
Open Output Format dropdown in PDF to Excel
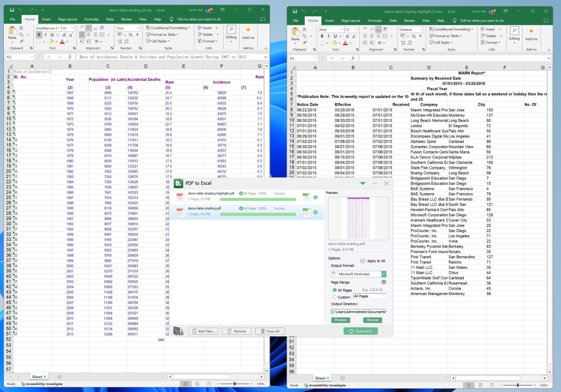(x=384, y=274)
